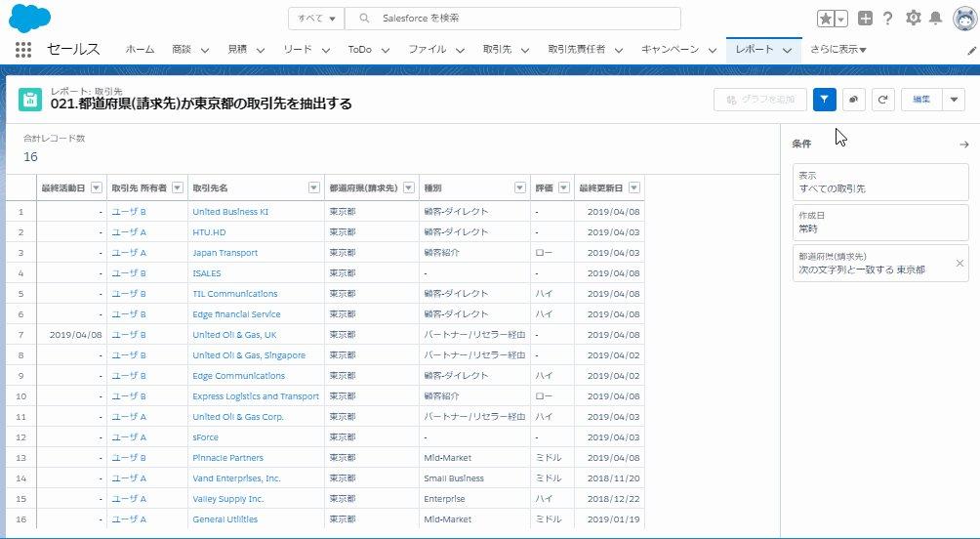Click the 編集 button

pos(921,99)
